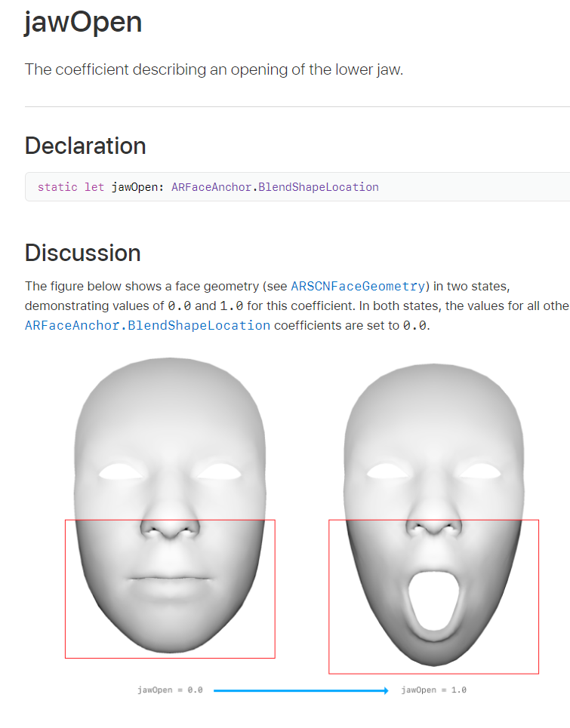Click the Declaration heading

pyautogui.click(x=85, y=146)
